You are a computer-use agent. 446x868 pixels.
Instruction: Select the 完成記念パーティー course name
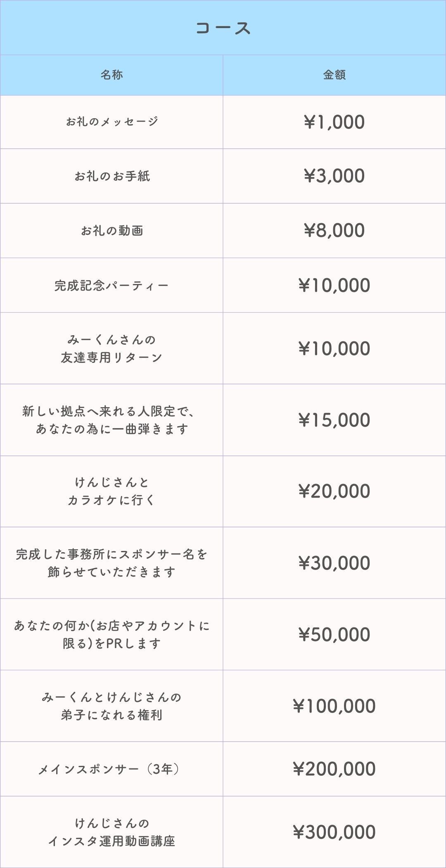click(x=111, y=285)
